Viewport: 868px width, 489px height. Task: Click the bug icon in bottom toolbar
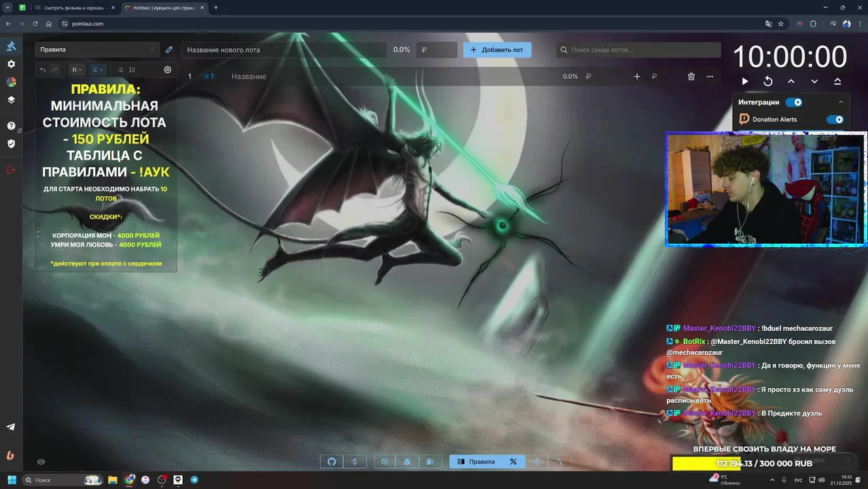point(407,462)
